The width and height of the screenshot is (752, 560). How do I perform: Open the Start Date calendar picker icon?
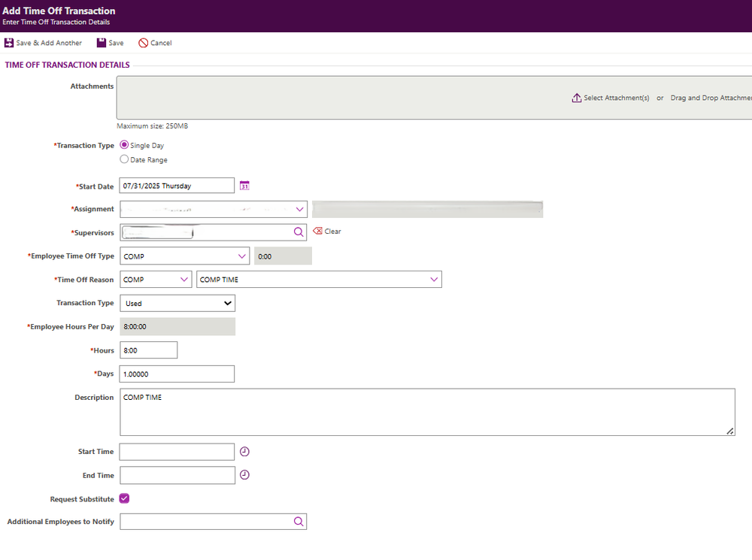(x=244, y=186)
